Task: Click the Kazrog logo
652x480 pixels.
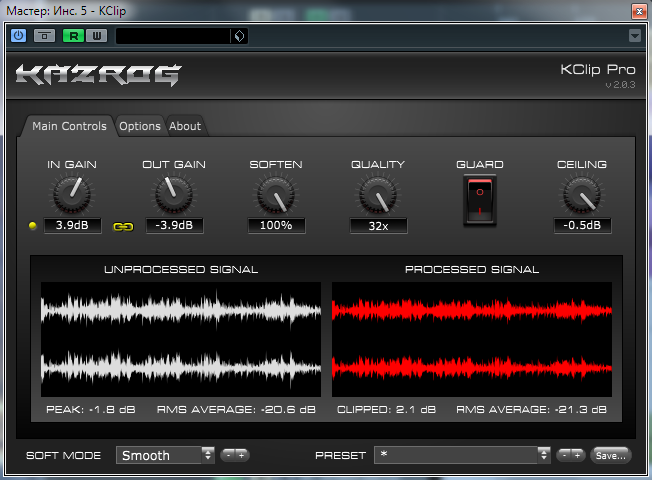Action: 99,75
